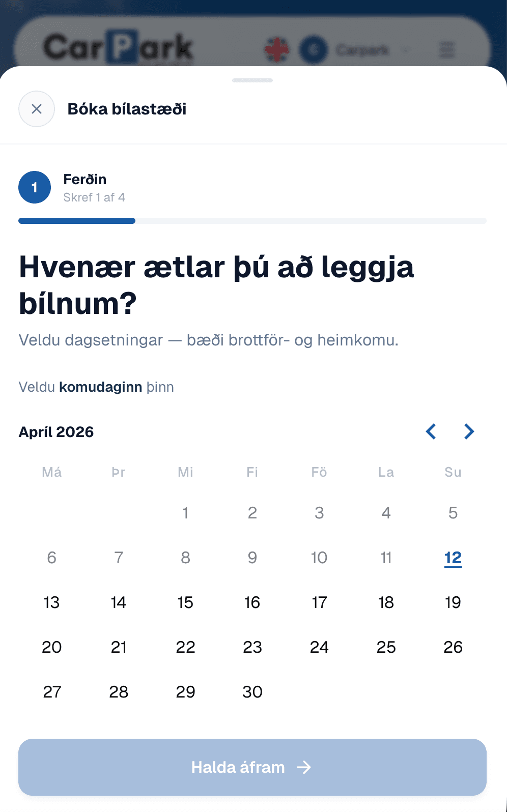
Task: Click the Skref 1 af 4 label
Action: (x=94, y=197)
